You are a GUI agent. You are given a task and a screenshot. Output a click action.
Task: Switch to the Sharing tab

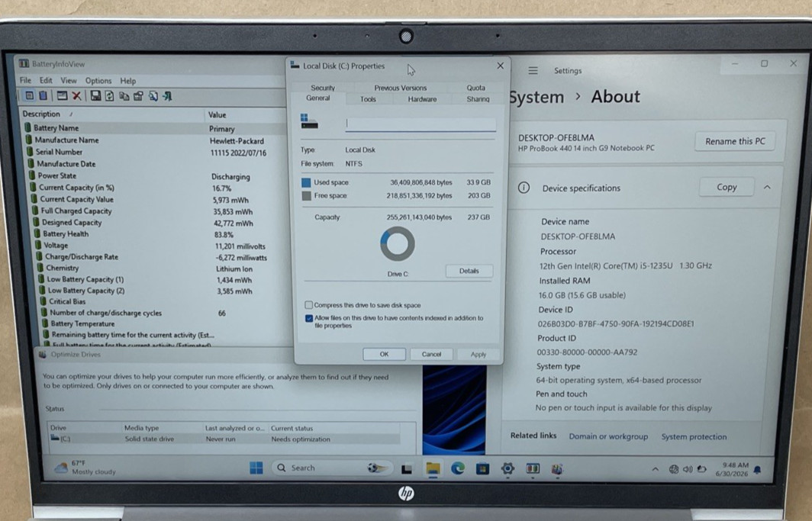coord(478,99)
